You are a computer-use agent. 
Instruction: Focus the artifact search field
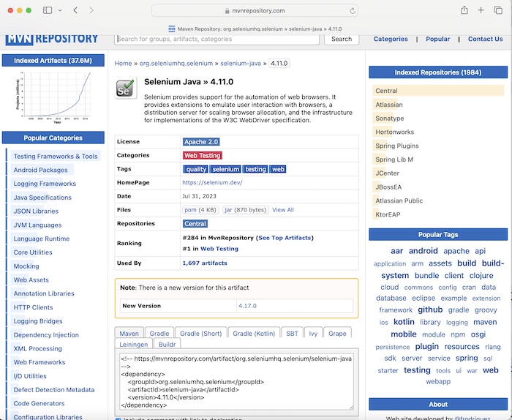pyautogui.click(x=217, y=40)
